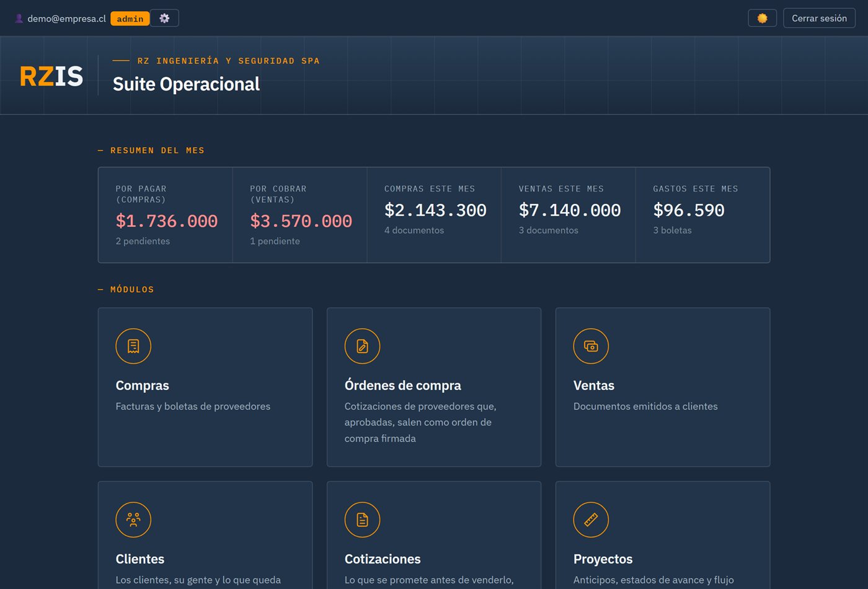This screenshot has height=589, width=868.
Task: Open the Cotizaciones module title
Action: point(383,559)
